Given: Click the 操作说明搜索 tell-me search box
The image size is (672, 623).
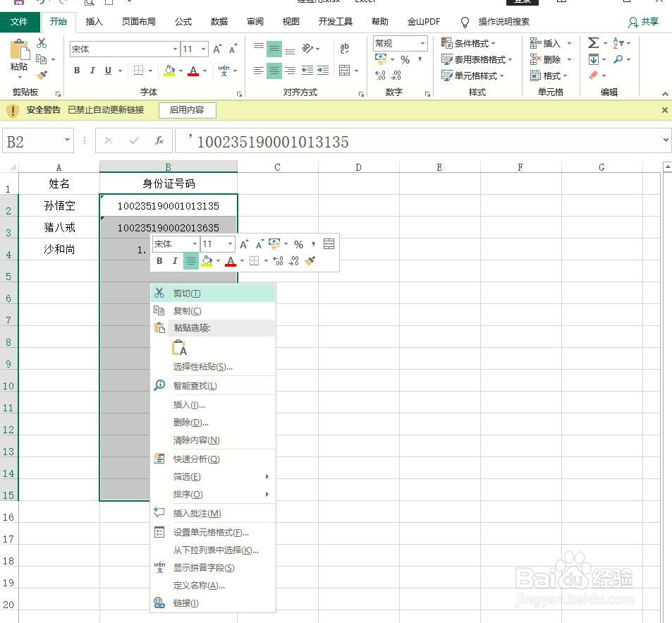Looking at the screenshot, I should [503, 21].
